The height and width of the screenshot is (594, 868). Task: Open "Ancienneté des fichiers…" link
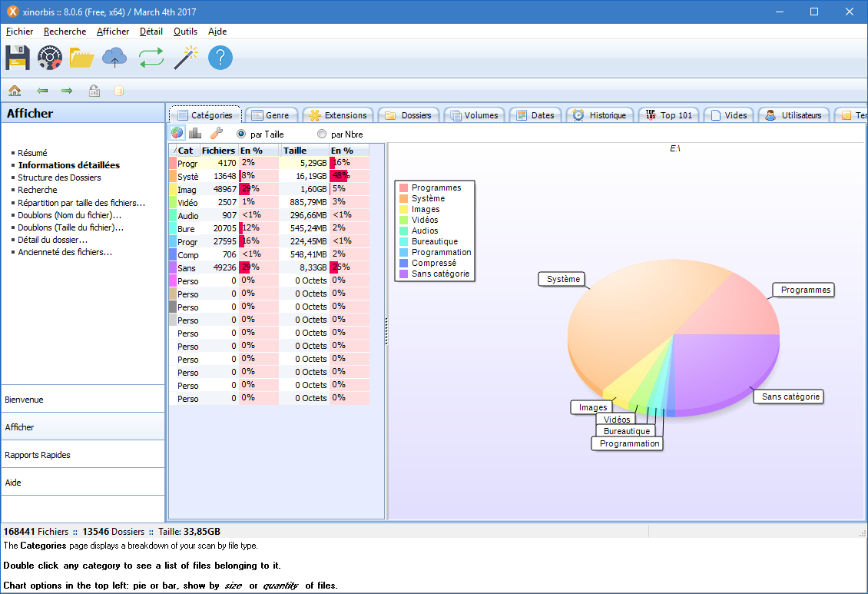pyautogui.click(x=65, y=252)
